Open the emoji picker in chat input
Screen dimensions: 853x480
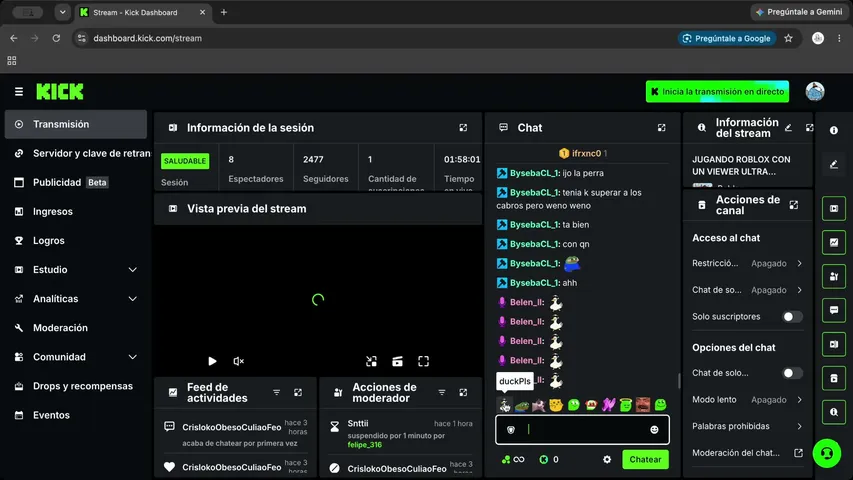[654, 429]
